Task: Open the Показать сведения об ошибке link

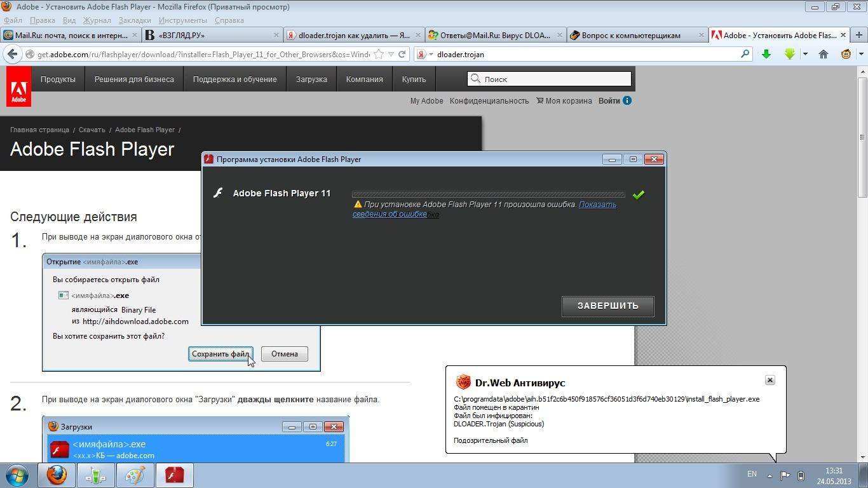Action: point(484,209)
